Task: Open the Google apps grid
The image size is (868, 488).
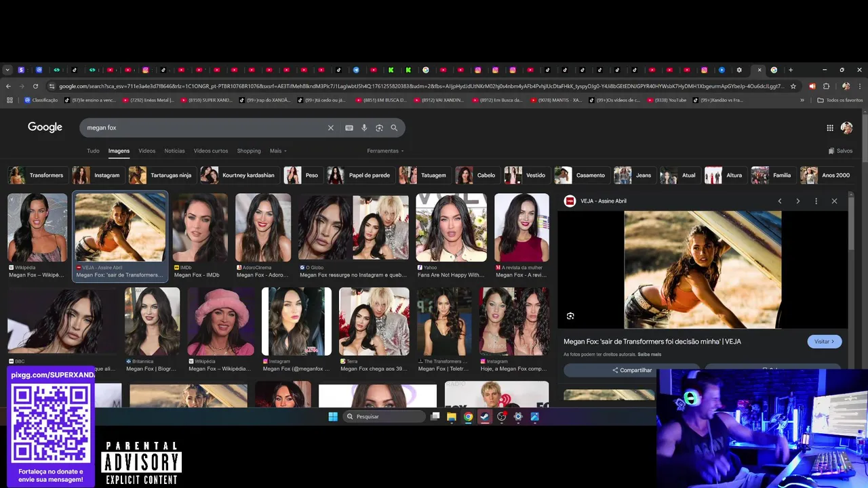Action: click(x=830, y=127)
